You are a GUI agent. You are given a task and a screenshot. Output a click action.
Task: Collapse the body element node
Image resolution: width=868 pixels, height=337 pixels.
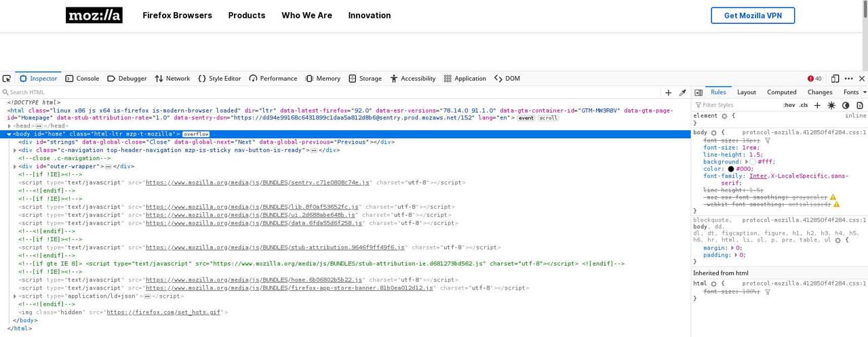9,134
